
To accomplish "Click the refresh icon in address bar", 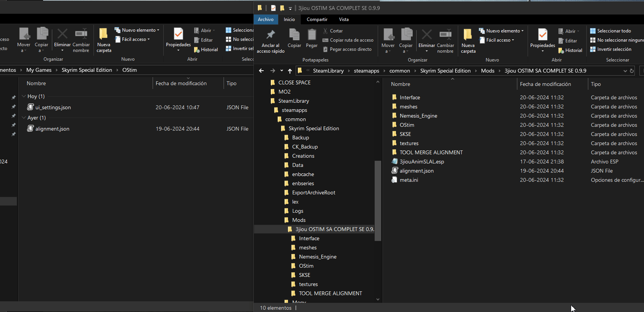I will 632,71.
